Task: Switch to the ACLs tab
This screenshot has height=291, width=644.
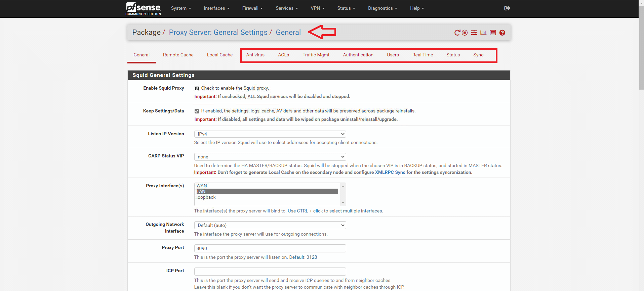Action: click(x=283, y=55)
